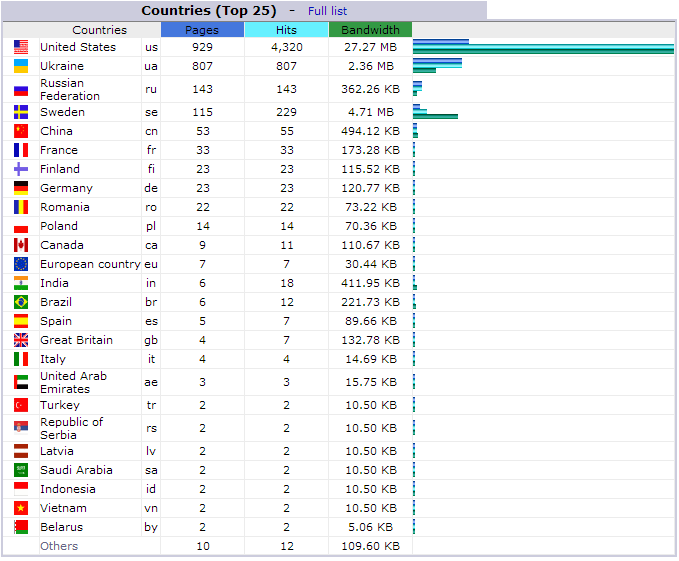Click the China flag icon
This screenshot has height=561, width=679.
point(21,131)
